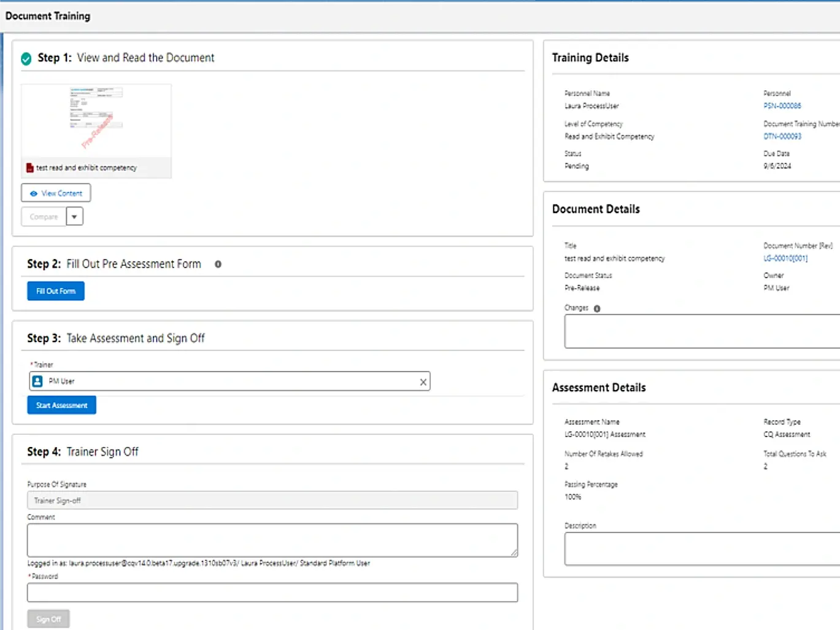This screenshot has height=630, width=840.
Task: Click the LG-00010[001] Assessment name value
Action: 605,434
